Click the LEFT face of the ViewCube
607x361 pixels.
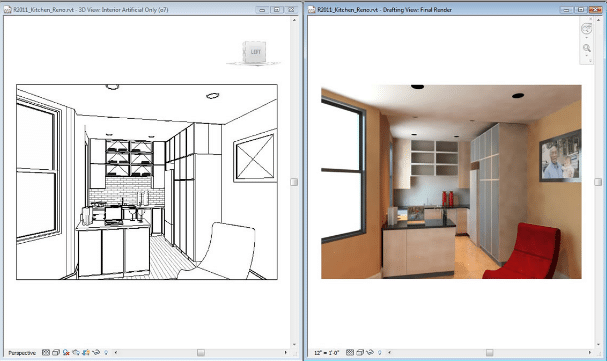point(255,51)
